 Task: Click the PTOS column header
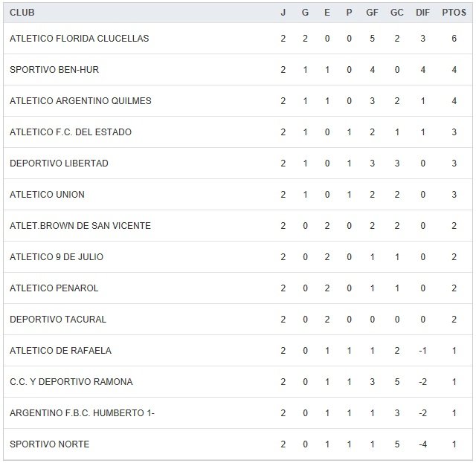[x=454, y=13]
